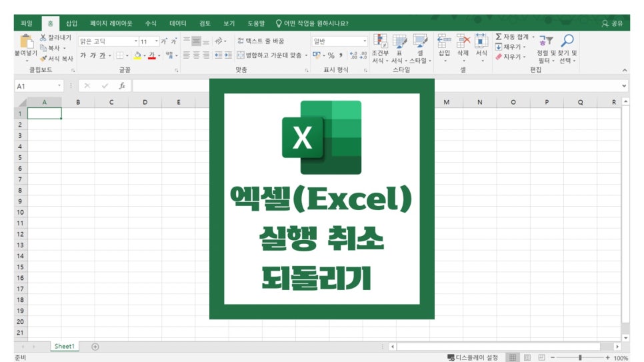Click the Copy (복사) icon
Screen dimensions: 644x362
tap(43, 47)
